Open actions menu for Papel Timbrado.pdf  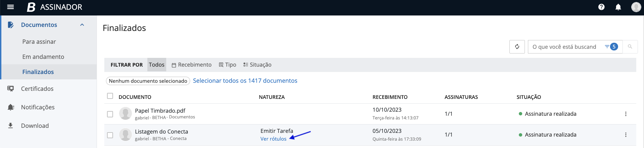[626, 114]
